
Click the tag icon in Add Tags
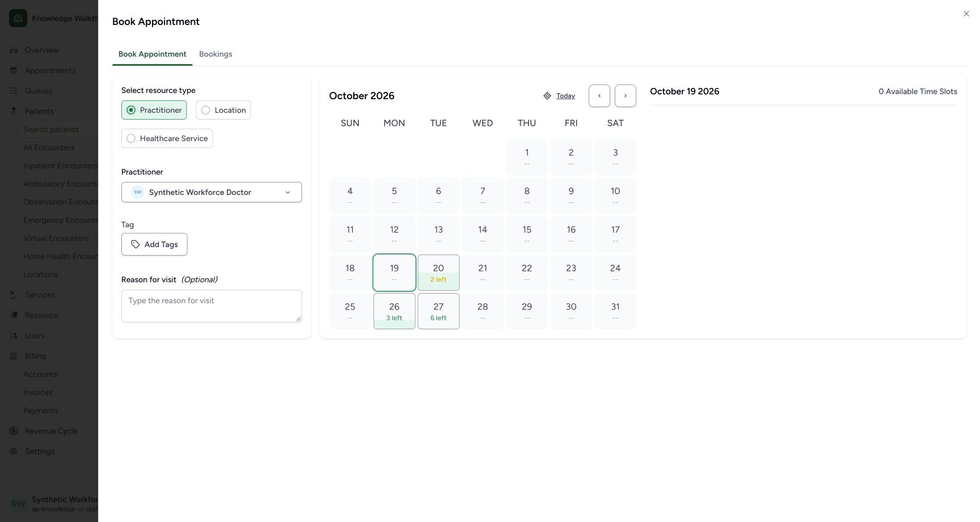point(136,244)
